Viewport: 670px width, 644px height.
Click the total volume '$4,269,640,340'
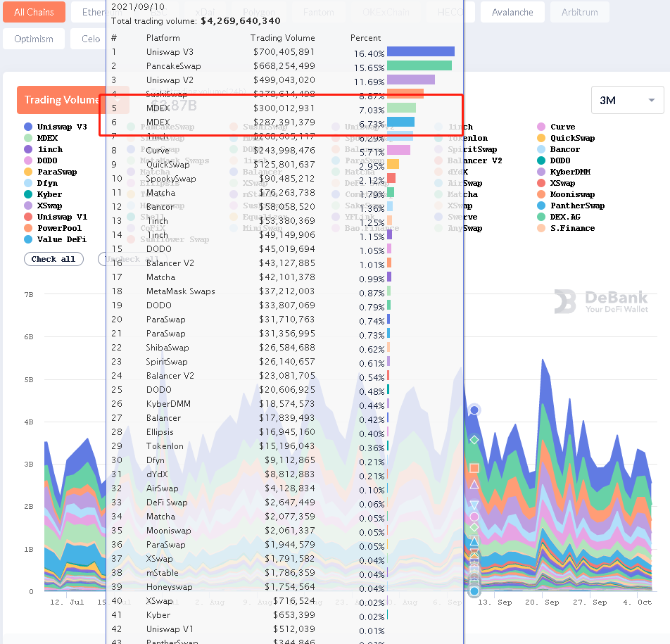[241, 21]
